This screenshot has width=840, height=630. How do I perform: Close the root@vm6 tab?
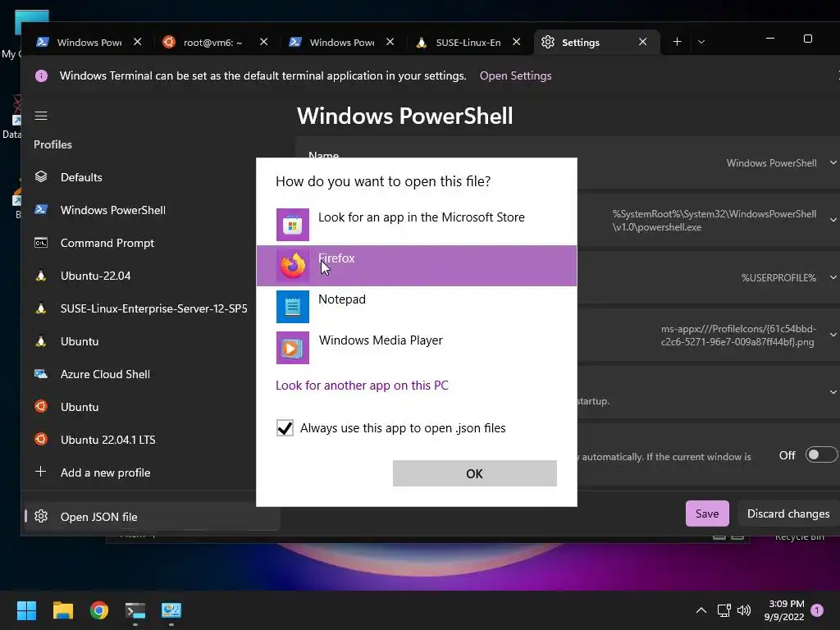pyautogui.click(x=263, y=42)
